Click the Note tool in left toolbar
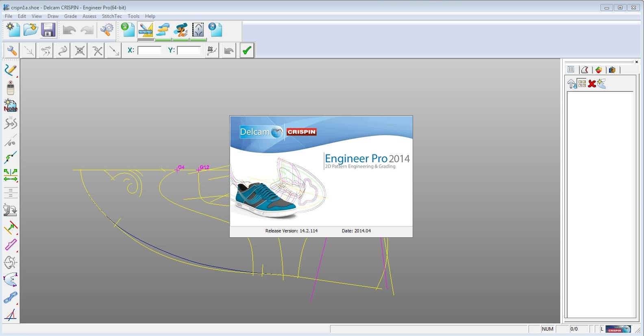 (x=11, y=106)
